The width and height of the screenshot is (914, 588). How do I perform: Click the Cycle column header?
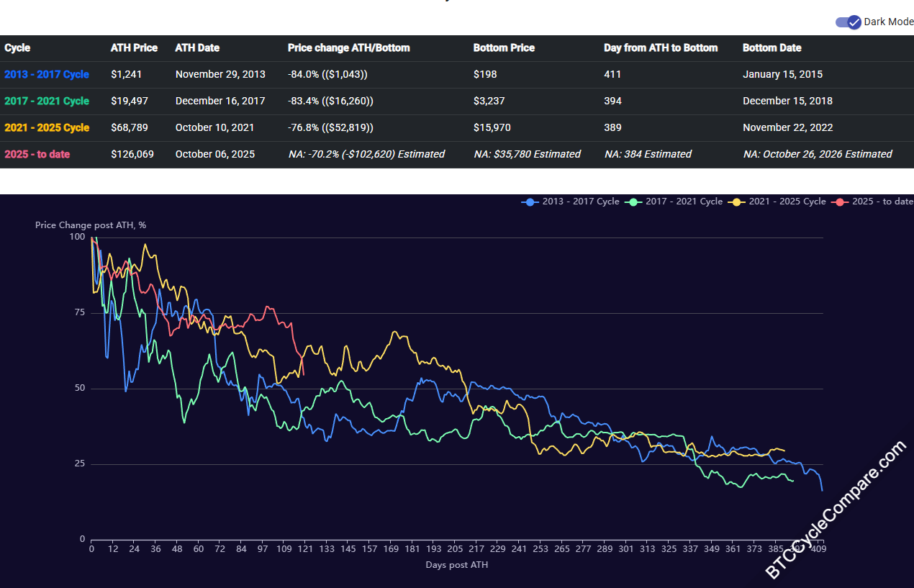click(17, 48)
